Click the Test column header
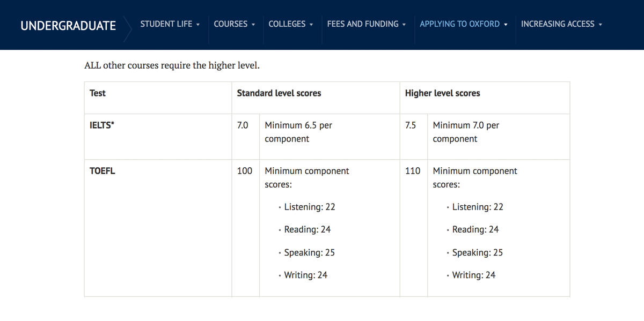This screenshot has width=644, height=321. (x=98, y=93)
